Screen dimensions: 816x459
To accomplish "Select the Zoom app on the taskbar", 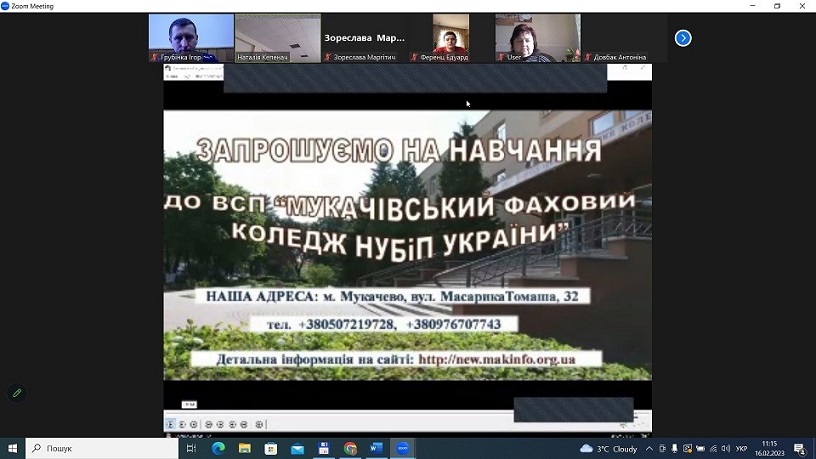I will pos(403,448).
